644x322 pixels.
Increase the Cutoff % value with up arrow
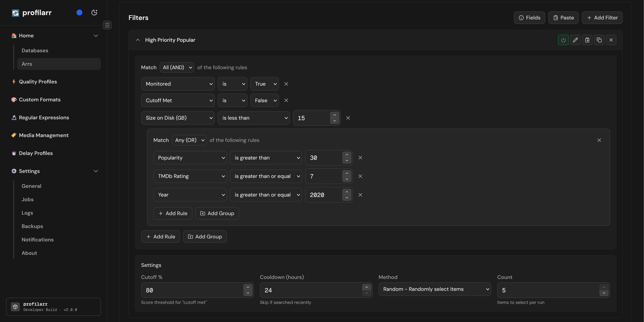click(248, 287)
